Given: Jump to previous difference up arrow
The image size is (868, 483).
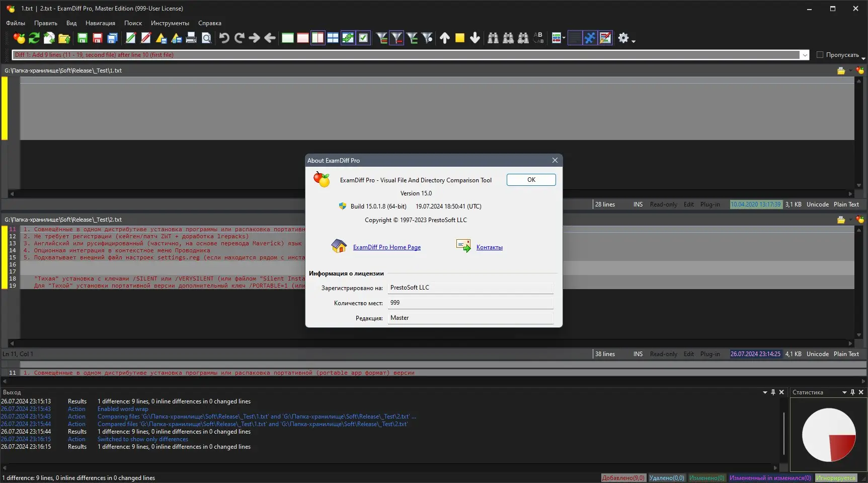Looking at the screenshot, I should point(445,38).
